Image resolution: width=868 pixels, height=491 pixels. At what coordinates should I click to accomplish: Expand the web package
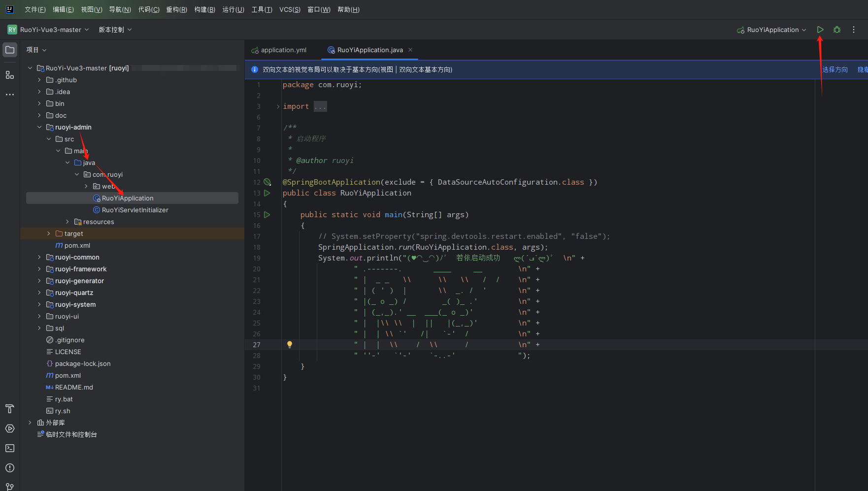86,186
